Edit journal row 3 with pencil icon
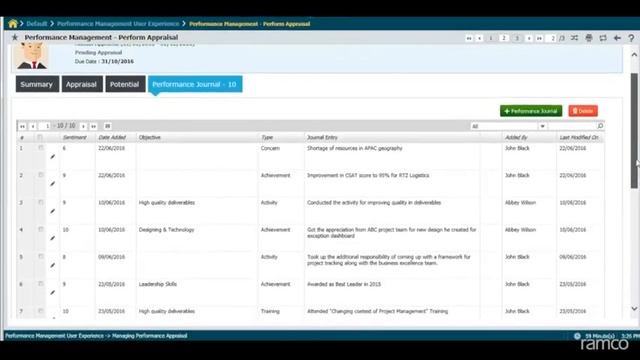Screen dimensions: 640x360 click(53, 211)
